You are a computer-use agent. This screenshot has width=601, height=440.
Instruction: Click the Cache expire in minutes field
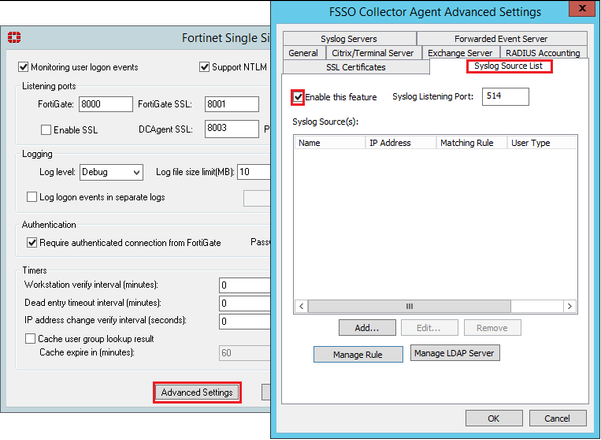pos(245,353)
